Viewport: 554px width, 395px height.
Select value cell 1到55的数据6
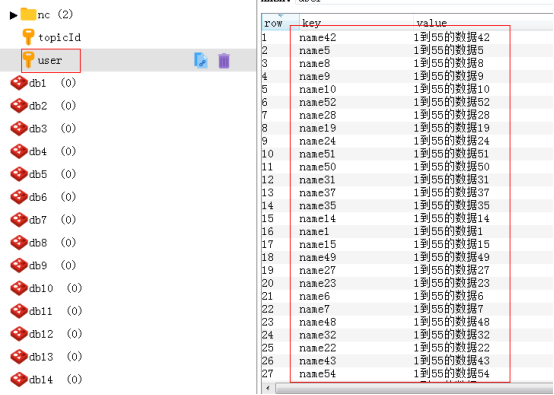448,296
